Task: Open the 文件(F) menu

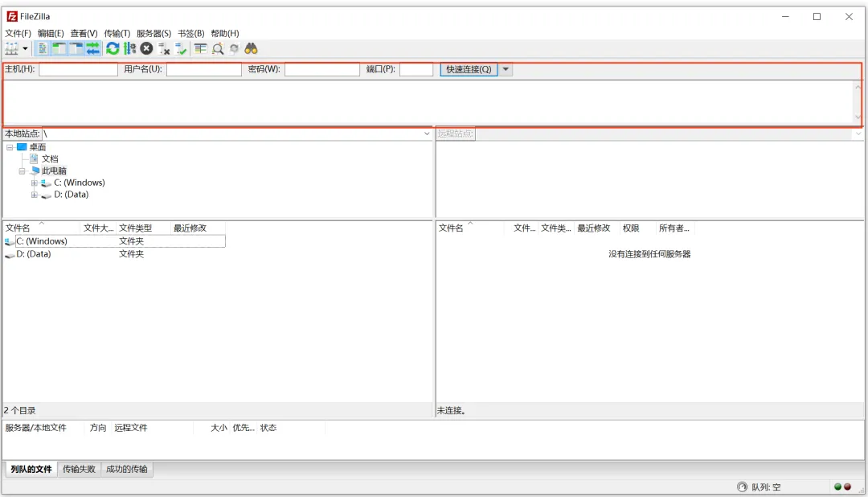Action: coord(18,33)
